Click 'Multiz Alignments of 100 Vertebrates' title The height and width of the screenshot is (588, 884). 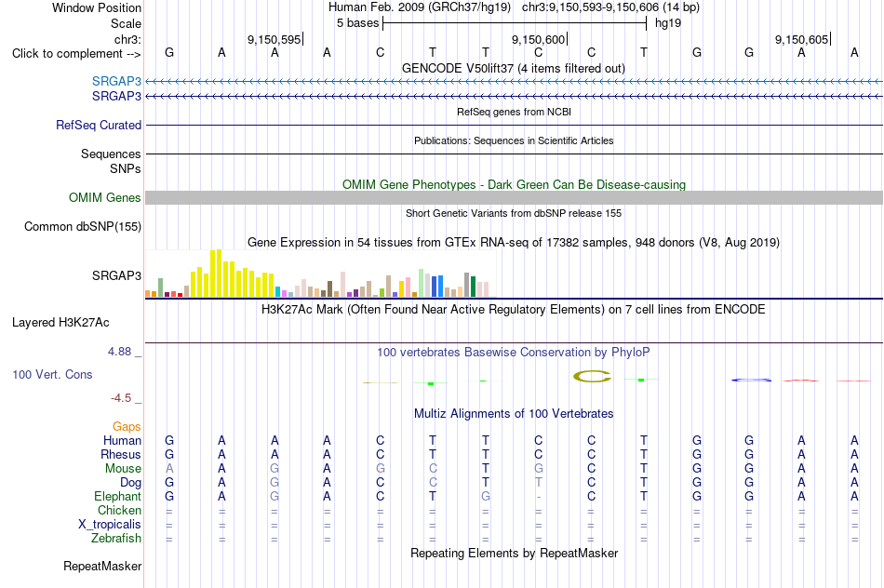click(x=514, y=413)
